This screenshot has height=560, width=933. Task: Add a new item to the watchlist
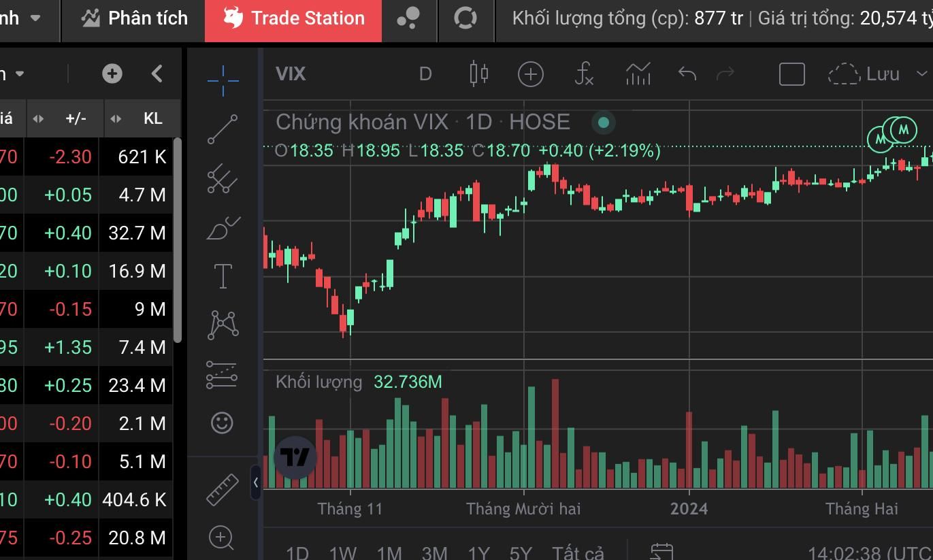(x=112, y=73)
